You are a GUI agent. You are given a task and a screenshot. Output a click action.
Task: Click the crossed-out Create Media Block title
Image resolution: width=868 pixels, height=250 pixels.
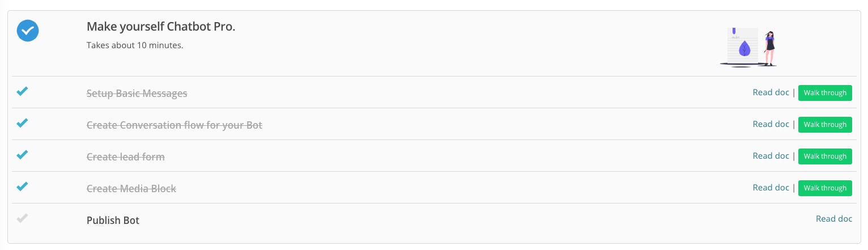(131, 189)
